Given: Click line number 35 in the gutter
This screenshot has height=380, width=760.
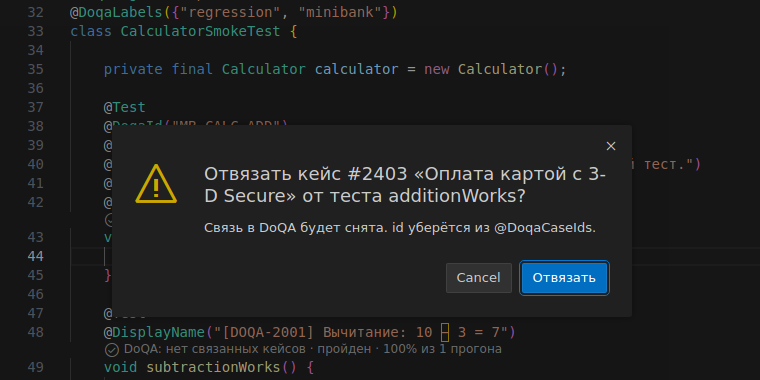Looking at the screenshot, I should tap(35, 69).
